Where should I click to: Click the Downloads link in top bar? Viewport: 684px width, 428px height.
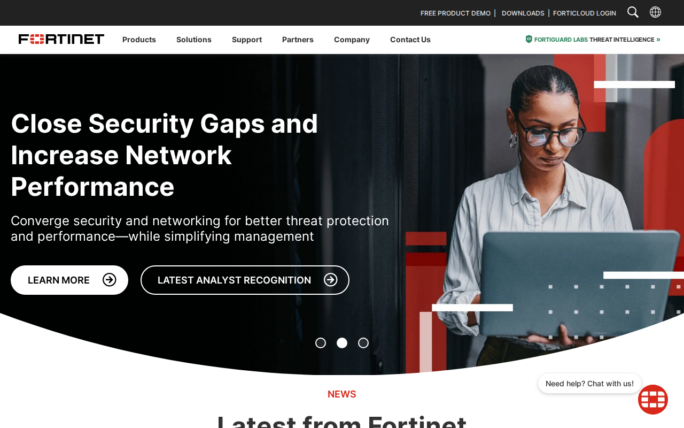(523, 14)
